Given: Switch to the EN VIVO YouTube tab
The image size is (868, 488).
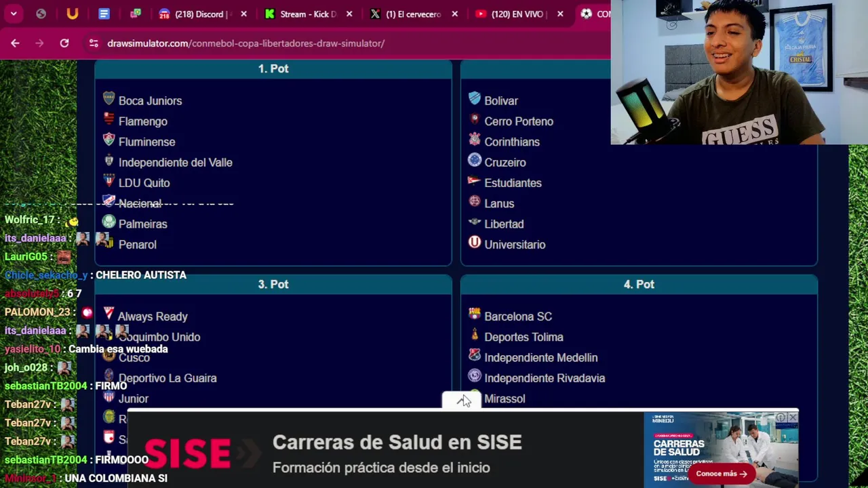Looking at the screenshot, I should tap(512, 14).
